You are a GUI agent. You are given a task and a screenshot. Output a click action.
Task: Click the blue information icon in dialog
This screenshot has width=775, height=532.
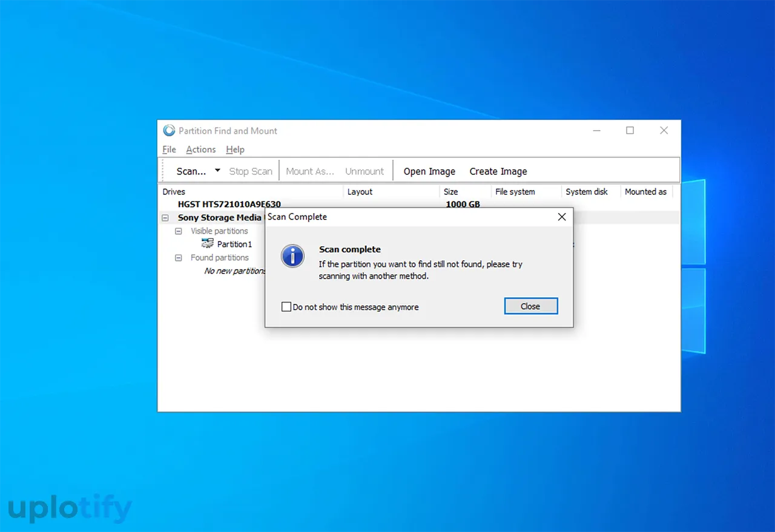click(292, 256)
